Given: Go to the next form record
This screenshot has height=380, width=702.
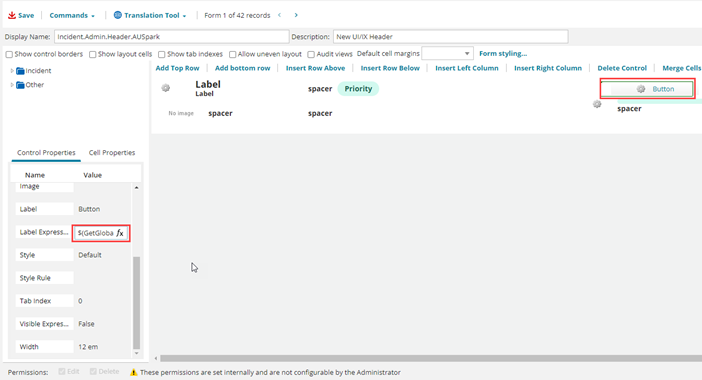Looking at the screenshot, I should point(296,15).
